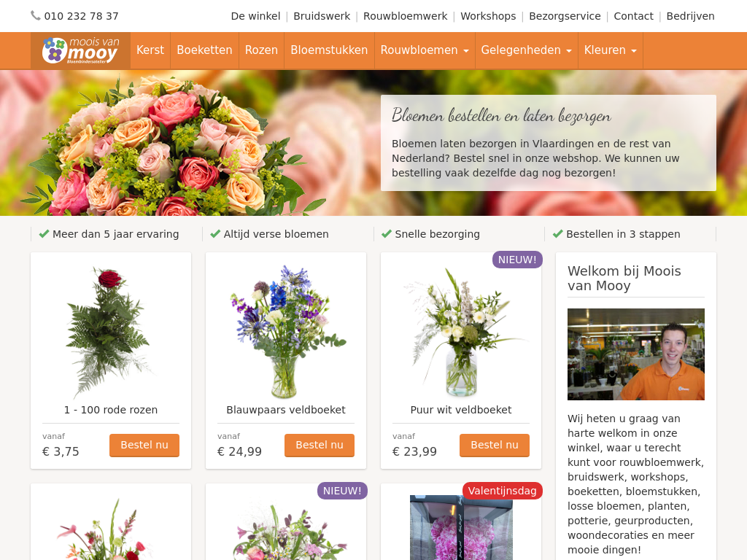Viewport: 747px width, 560px height.
Task: Open the red rose product image
Action: coord(111,332)
